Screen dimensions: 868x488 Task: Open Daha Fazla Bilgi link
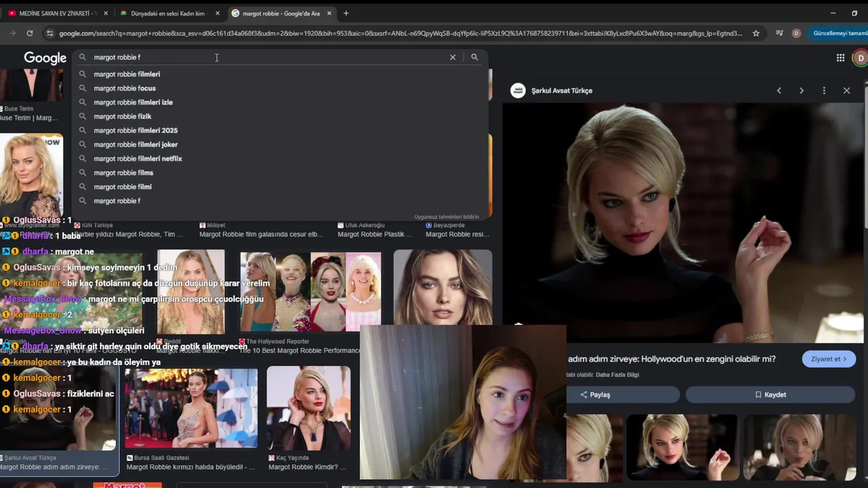coord(617,375)
